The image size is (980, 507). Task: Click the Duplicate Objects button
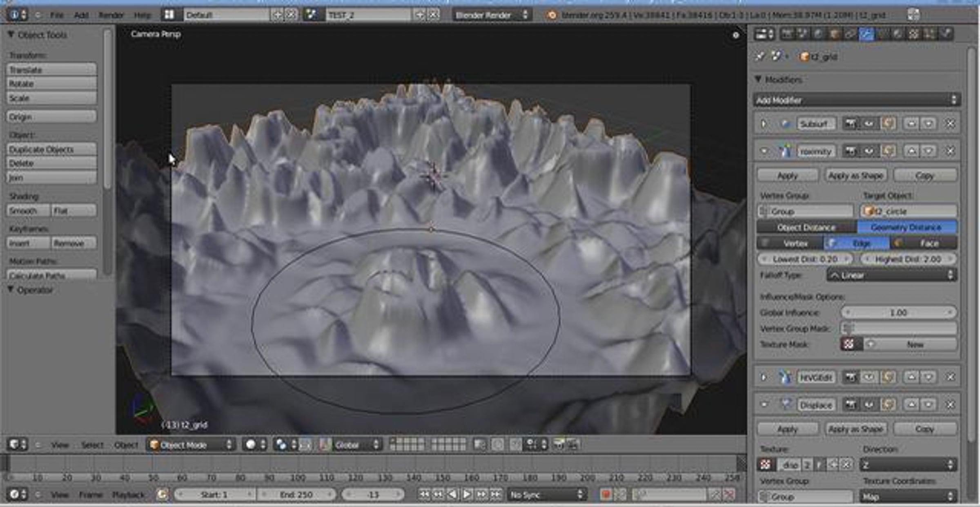(x=51, y=150)
